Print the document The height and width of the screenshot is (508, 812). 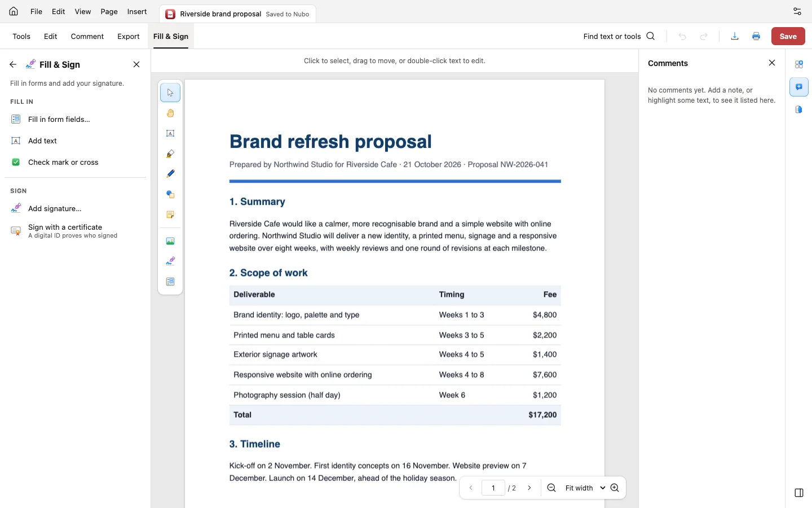pos(756,36)
